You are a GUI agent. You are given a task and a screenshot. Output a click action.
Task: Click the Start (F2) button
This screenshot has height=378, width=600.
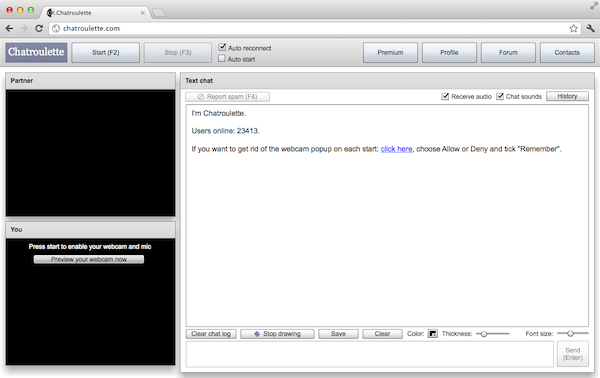coord(106,52)
